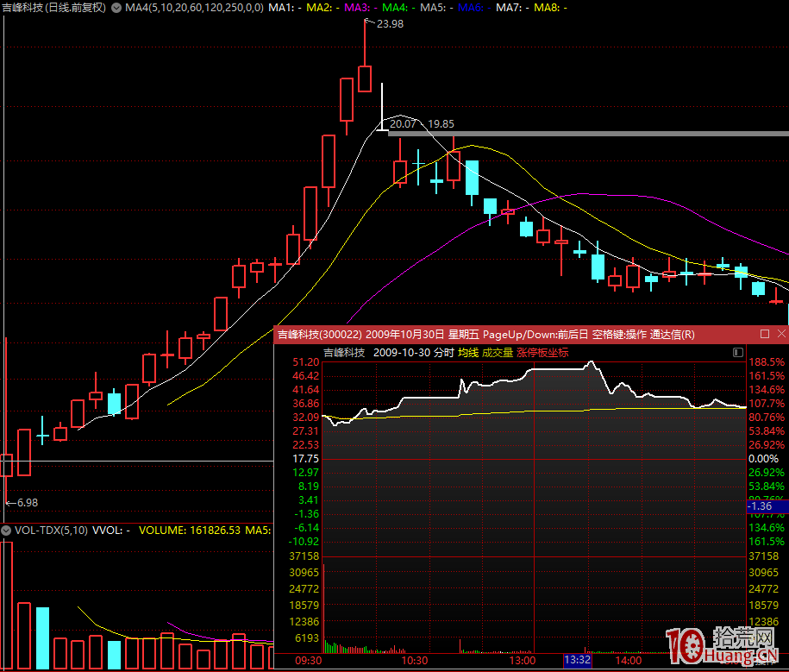This screenshot has width=789, height=672.
Task: Select the MA1 legend label
Action: [285, 8]
